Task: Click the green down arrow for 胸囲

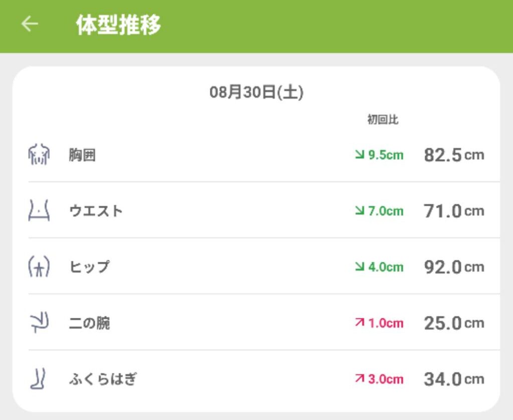Action: pyautogui.click(x=359, y=155)
